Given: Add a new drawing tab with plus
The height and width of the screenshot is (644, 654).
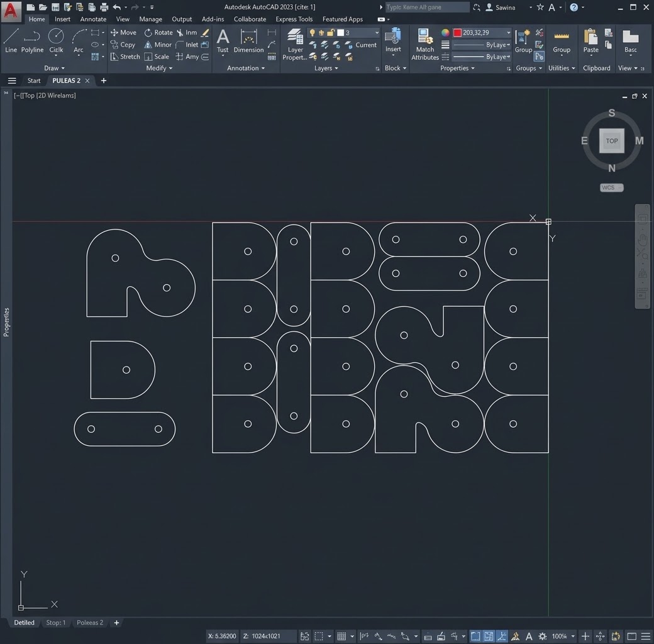Looking at the screenshot, I should 103,80.
